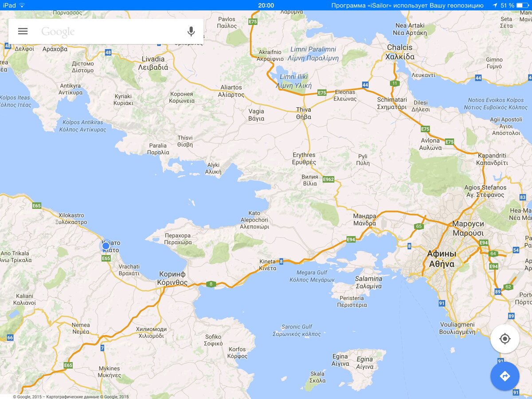Screen dimensions: 532x399
Task: Tap the microphone voice search icon
Action: click(x=191, y=31)
